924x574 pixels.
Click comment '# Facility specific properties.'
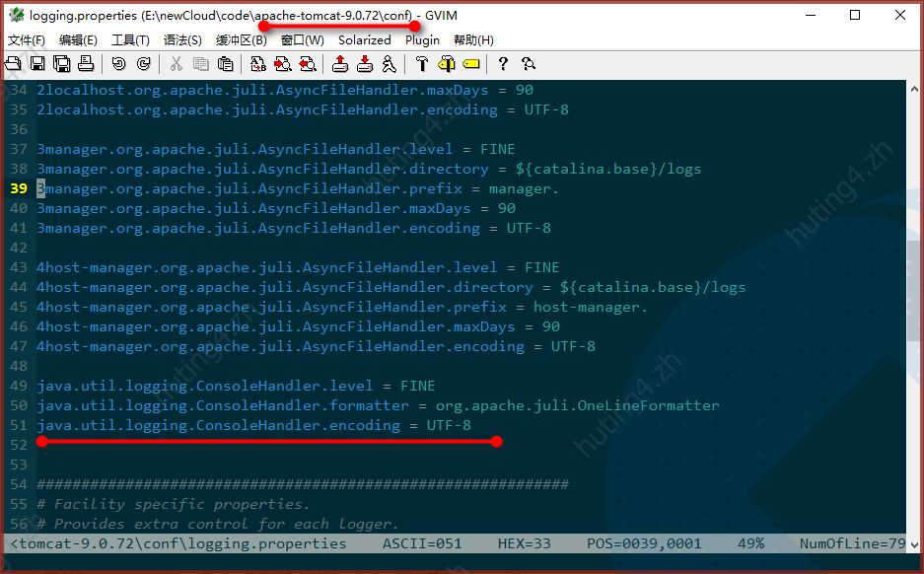pyautogui.click(x=173, y=504)
